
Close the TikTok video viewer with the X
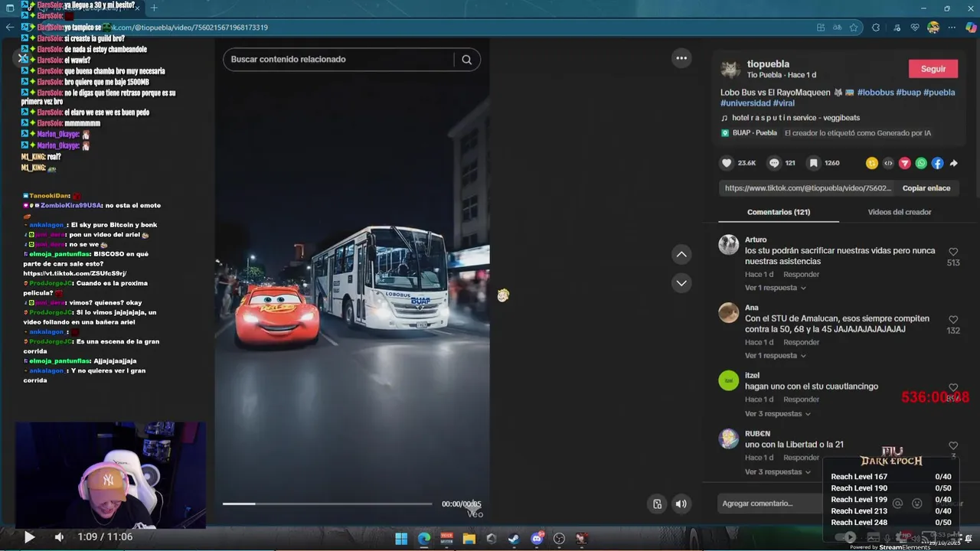click(x=22, y=57)
